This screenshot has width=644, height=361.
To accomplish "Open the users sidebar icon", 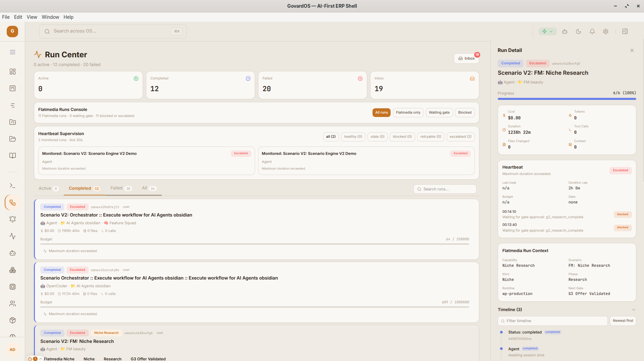I will (12, 303).
